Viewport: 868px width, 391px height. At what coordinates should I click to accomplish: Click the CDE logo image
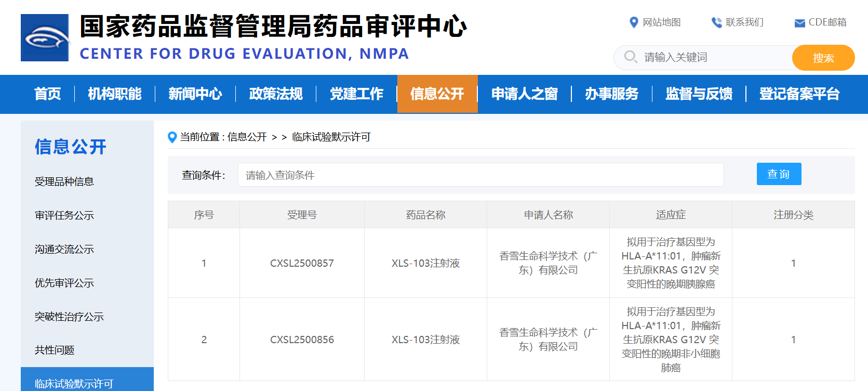click(x=45, y=37)
